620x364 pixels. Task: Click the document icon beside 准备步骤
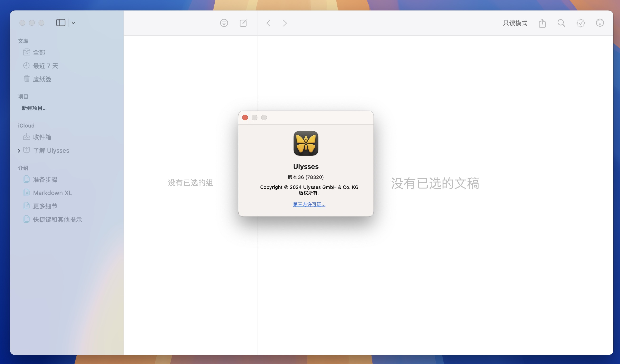tap(27, 179)
